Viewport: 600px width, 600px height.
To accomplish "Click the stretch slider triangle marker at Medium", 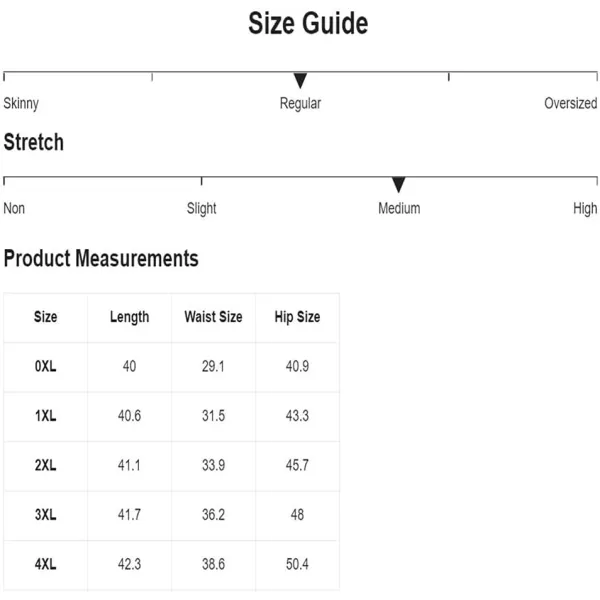I will [398, 185].
